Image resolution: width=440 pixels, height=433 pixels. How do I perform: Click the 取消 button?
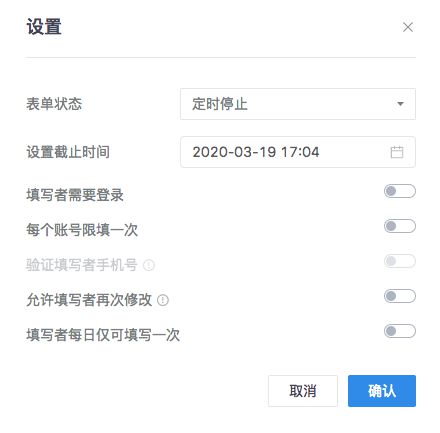click(303, 391)
